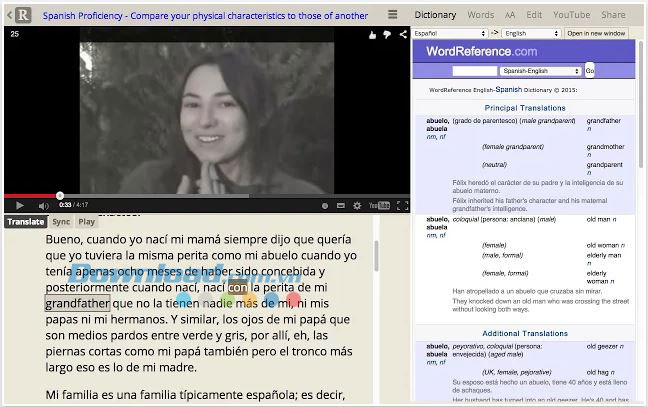The height and width of the screenshot is (407, 648).
Task: Open video settings gear
Action: 357,206
